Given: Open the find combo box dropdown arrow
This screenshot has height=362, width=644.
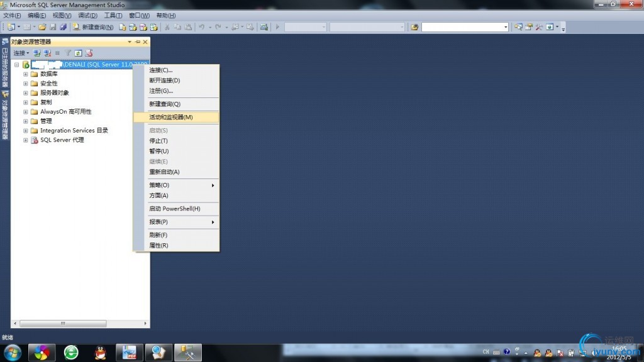Looking at the screenshot, I should (506, 27).
